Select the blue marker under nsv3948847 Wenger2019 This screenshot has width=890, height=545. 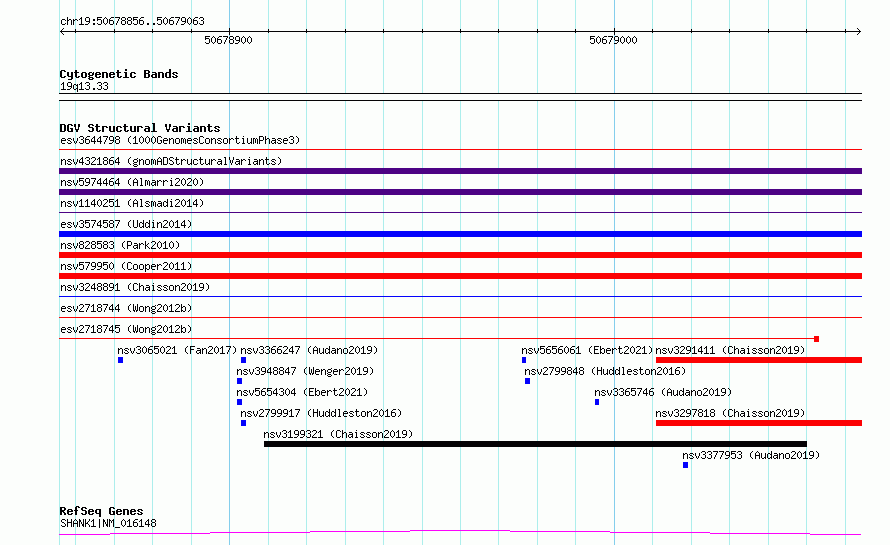(x=240, y=381)
